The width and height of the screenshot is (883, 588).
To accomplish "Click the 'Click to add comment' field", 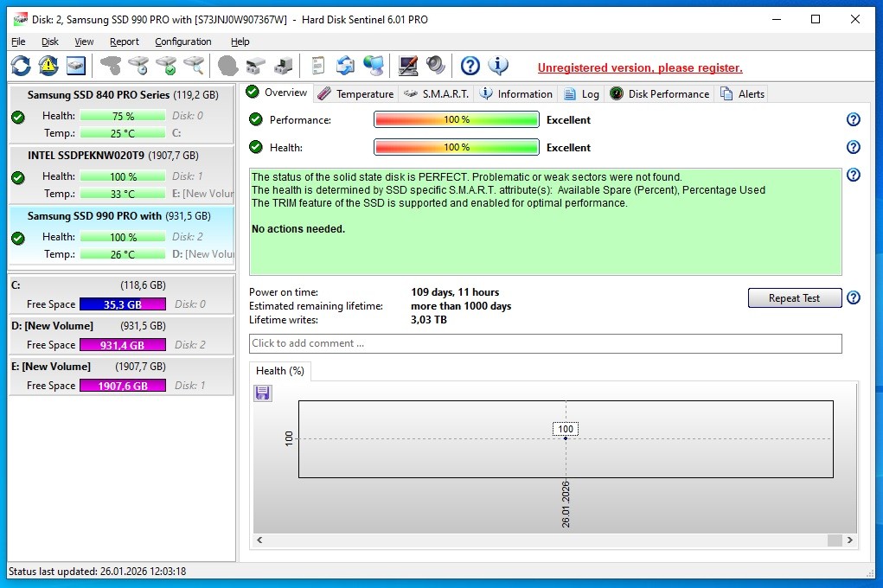I will coord(545,343).
